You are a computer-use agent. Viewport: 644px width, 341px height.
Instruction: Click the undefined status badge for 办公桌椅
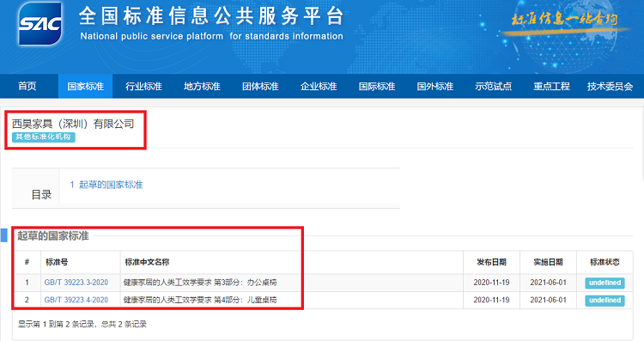605,283
